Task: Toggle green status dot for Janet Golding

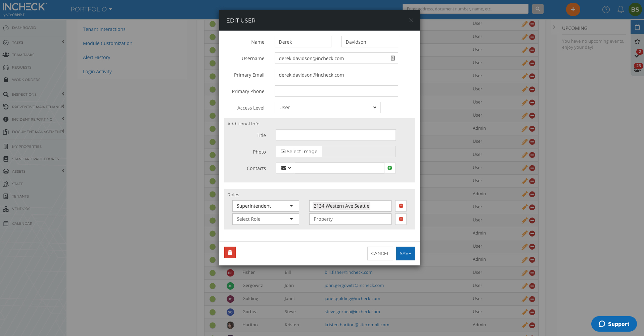Action: click(213, 299)
